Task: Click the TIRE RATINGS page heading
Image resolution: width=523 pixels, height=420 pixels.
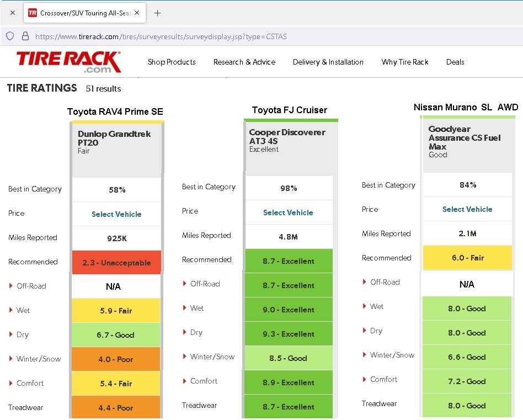Action: (42, 88)
